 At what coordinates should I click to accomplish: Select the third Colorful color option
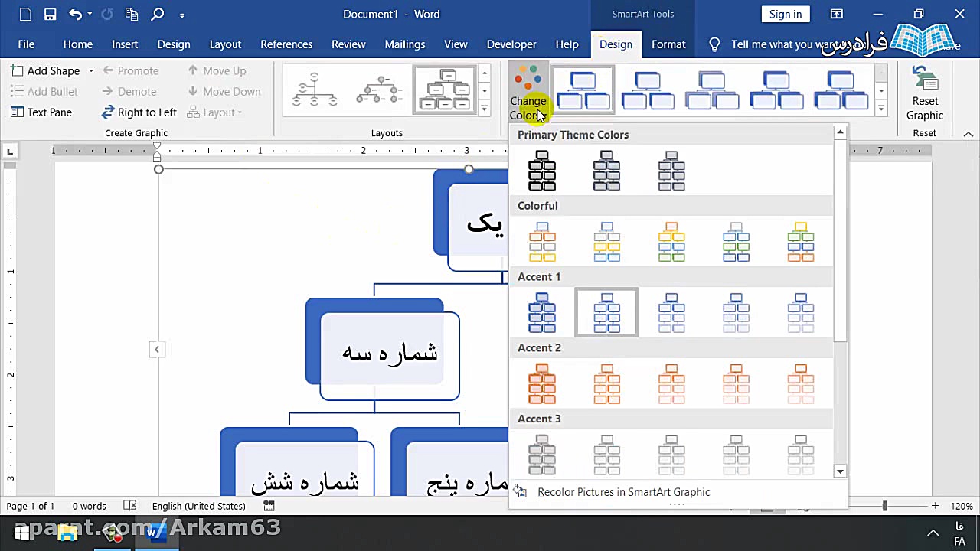click(671, 242)
